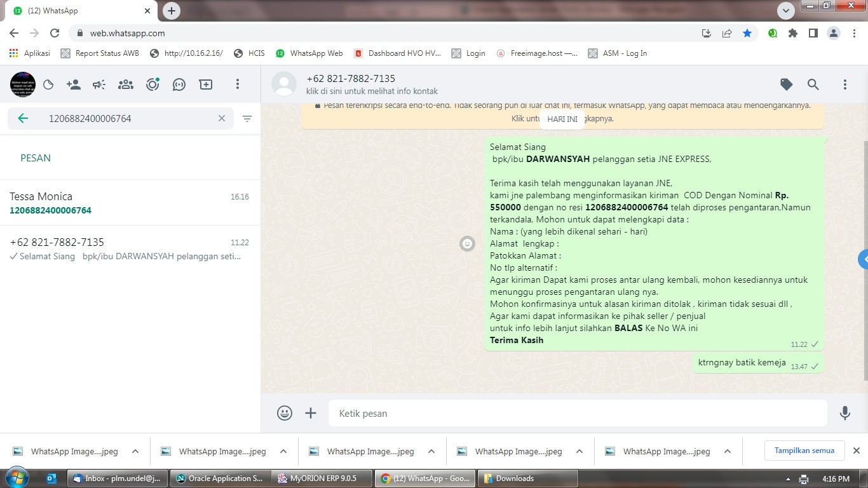Show hidden tray icons arrow

[788, 479]
